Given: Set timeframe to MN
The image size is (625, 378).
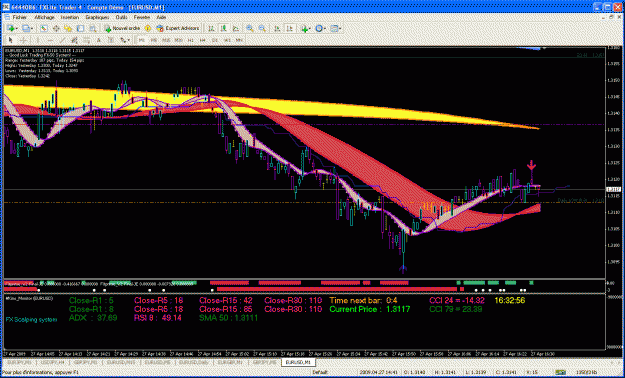Looking at the screenshot, I should [x=239, y=40].
